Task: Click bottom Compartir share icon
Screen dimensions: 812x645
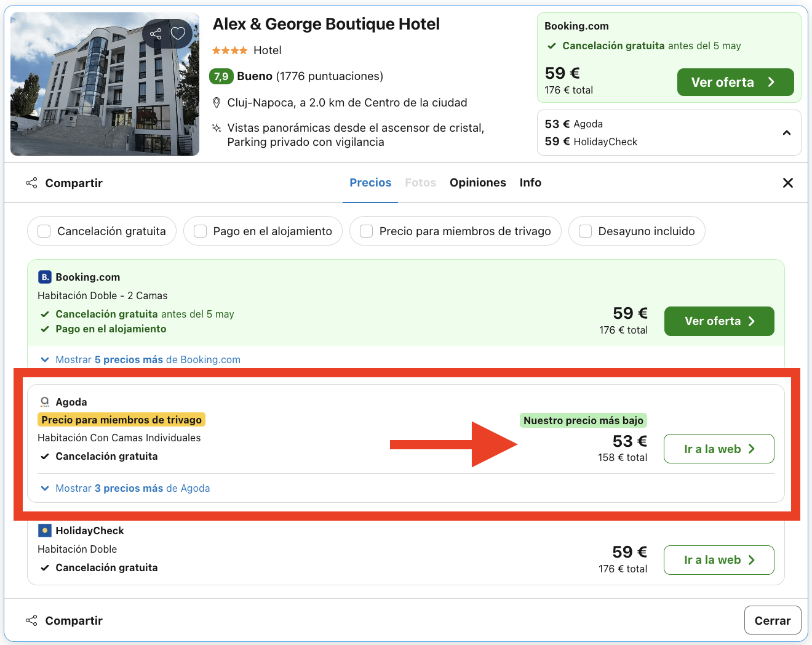Action: click(x=31, y=620)
